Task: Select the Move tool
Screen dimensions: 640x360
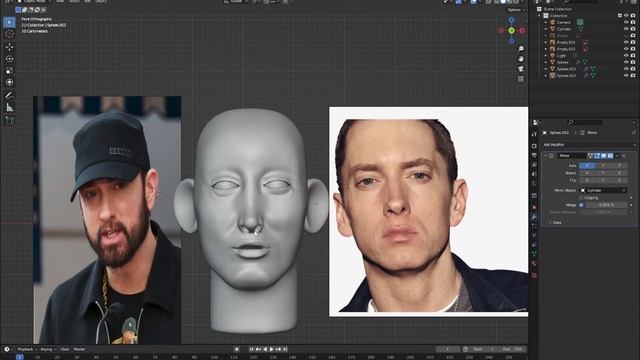Action: pos(9,47)
